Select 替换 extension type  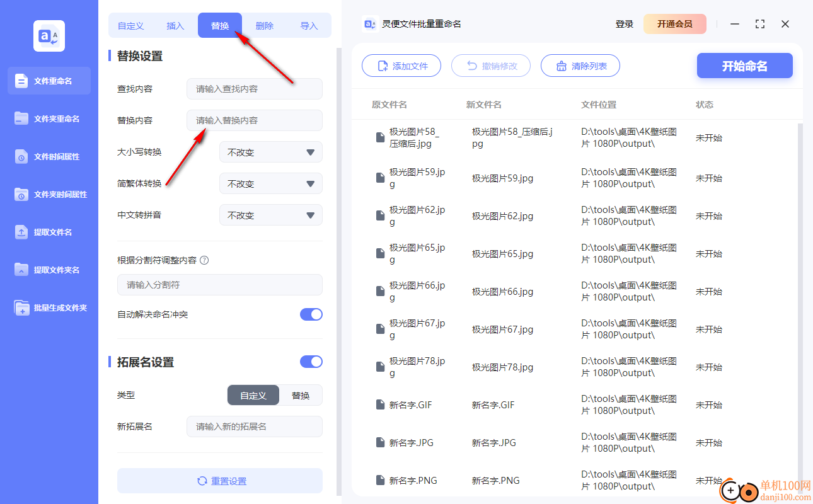(x=301, y=396)
